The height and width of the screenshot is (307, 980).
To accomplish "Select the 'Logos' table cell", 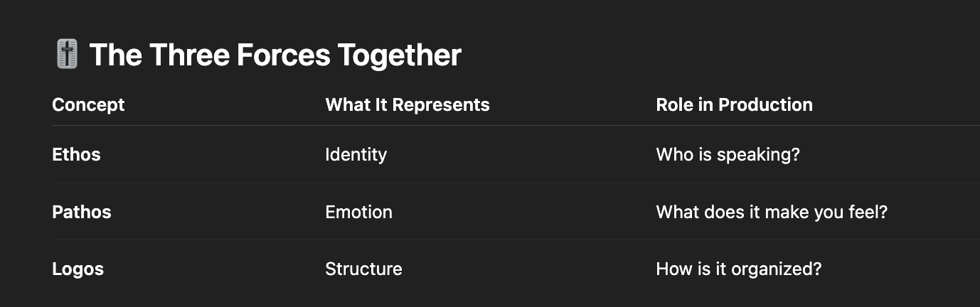I will click(x=78, y=269).
